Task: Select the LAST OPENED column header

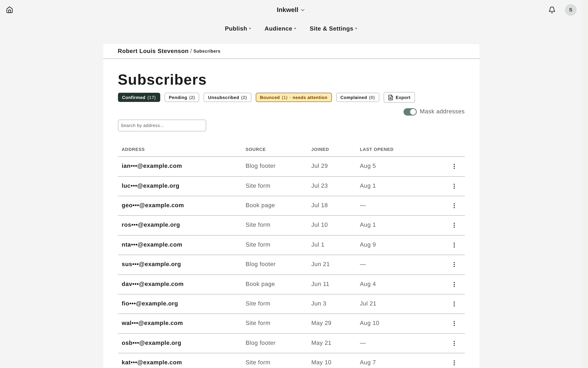Action: coord(376,149)
